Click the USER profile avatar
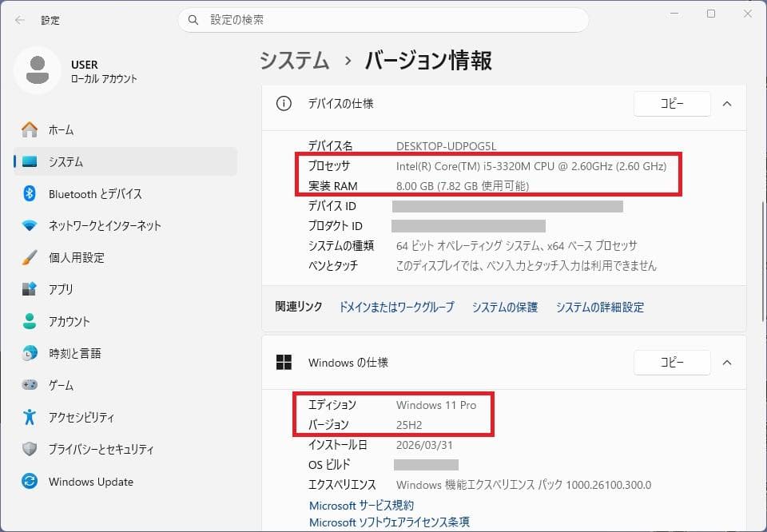The image size is (767, 532). (x=37, y=70)
